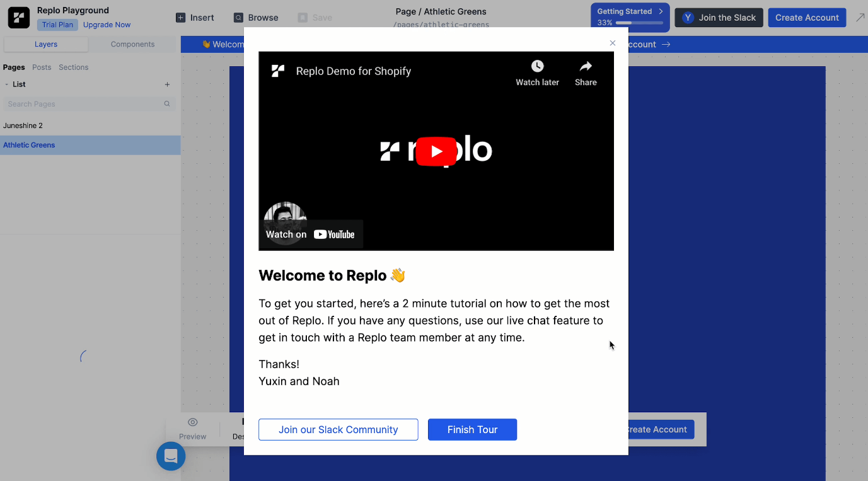Click Finish Tour button
This screenshot has width=868, height=481.
472,429
